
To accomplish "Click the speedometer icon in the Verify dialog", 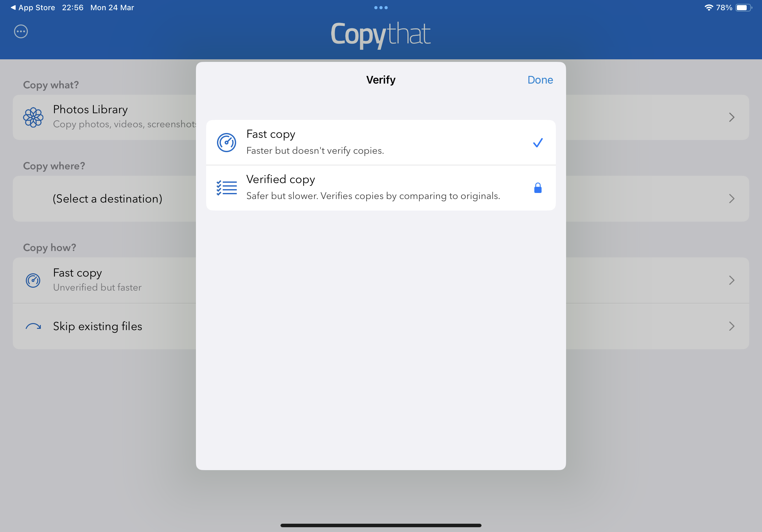I will (226, 143).
